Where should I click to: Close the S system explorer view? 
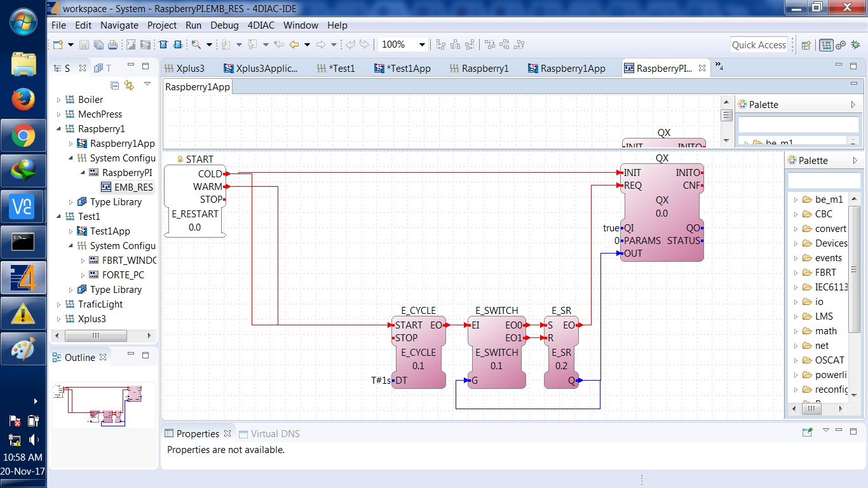[82, 68]
